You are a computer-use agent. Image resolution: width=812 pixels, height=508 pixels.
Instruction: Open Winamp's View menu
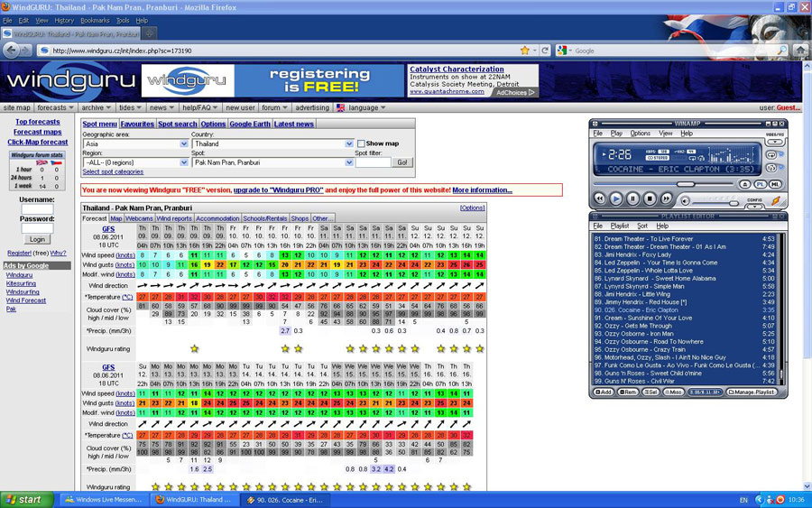[666, 133]
